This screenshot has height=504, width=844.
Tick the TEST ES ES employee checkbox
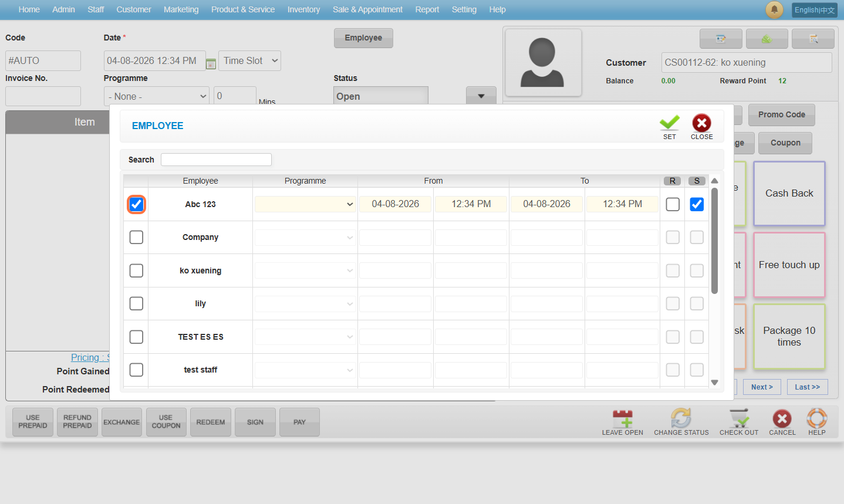(136, 337)
